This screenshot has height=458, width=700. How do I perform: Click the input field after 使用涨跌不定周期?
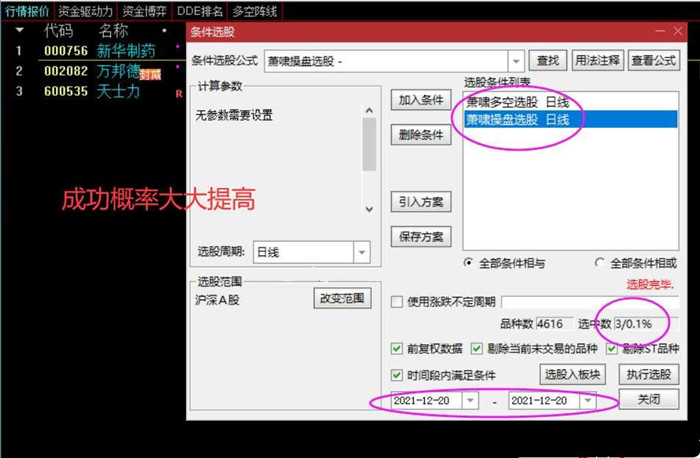(x=590, y=302)
